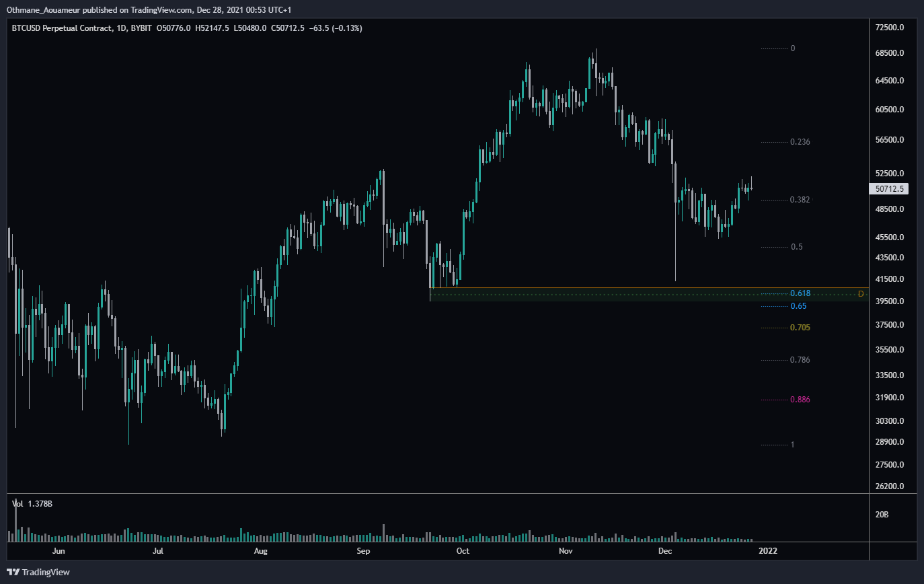Screen dimensions: 924x584
Task: Click the 0.382 Fibonacci level label
Action: pos(800,200)
